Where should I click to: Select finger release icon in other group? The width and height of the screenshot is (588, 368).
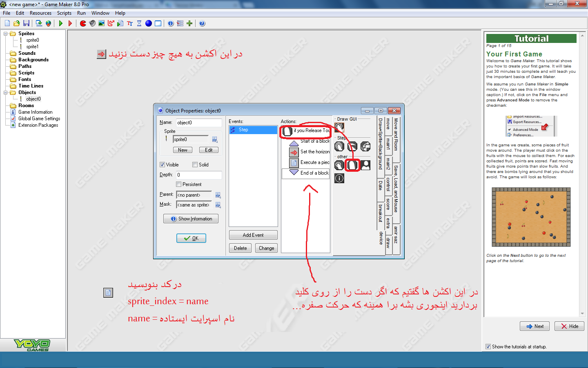coord(352,165)
